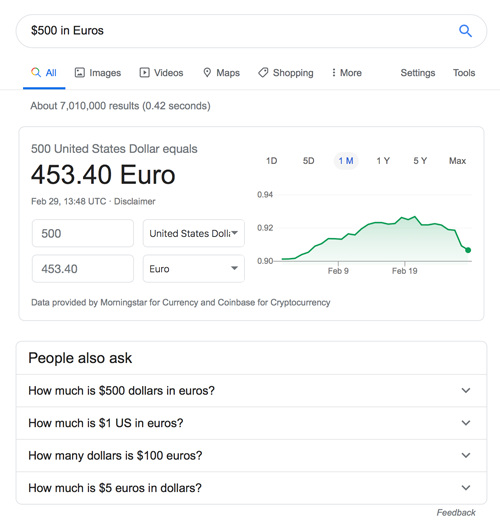
Task: Open the Shopping tab
Action: coord(286,73)
